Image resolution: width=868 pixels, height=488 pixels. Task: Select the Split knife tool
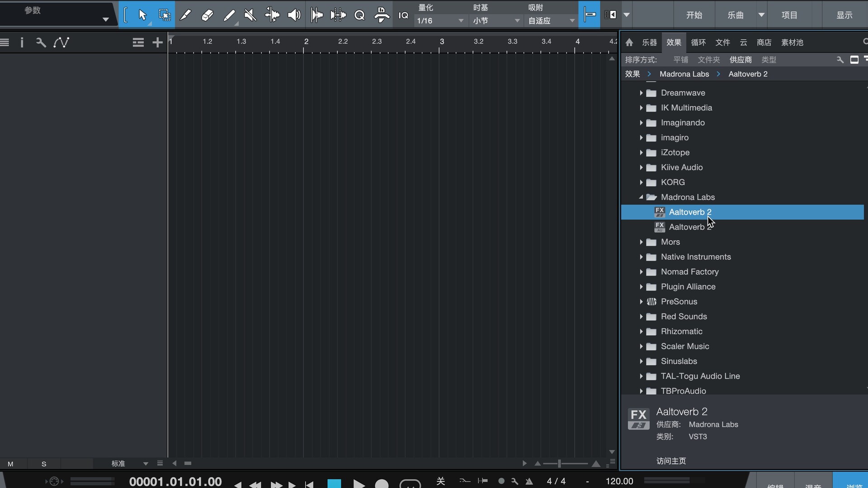[185, 15]
